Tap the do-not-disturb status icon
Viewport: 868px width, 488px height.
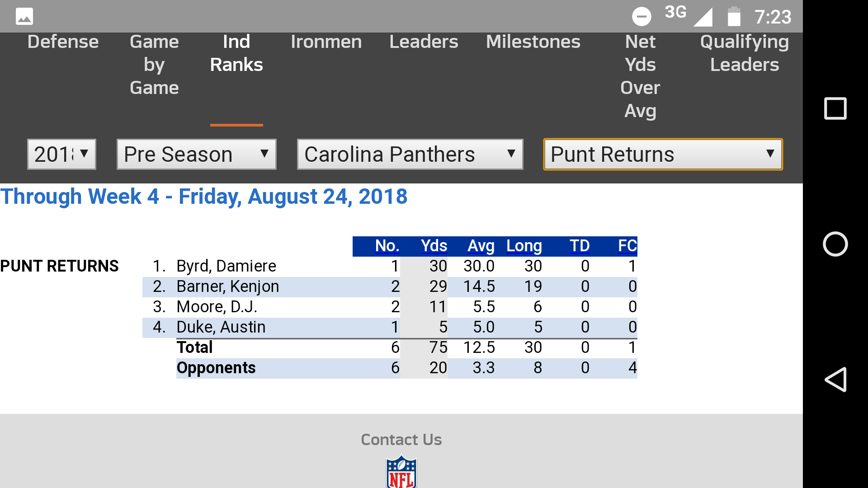641,17
